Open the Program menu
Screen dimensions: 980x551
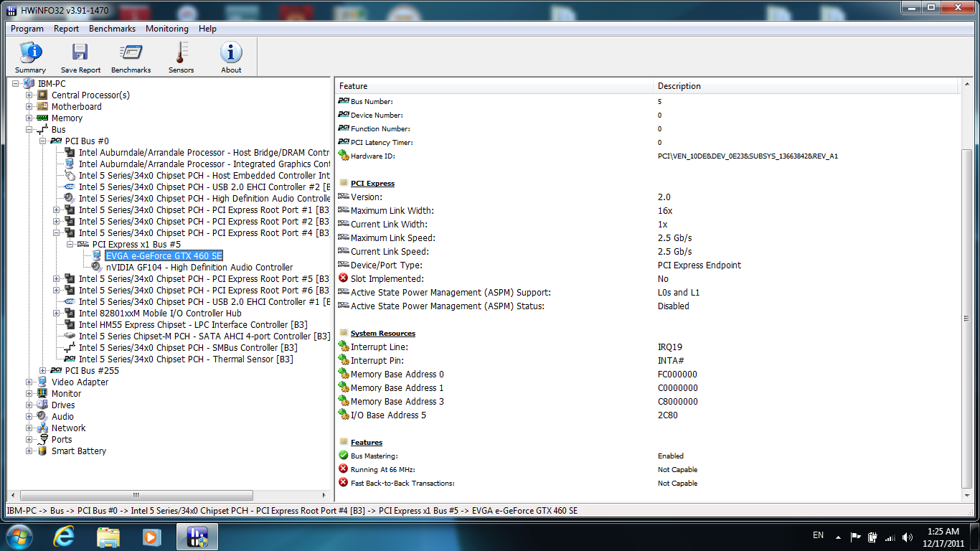click(27, 29)
